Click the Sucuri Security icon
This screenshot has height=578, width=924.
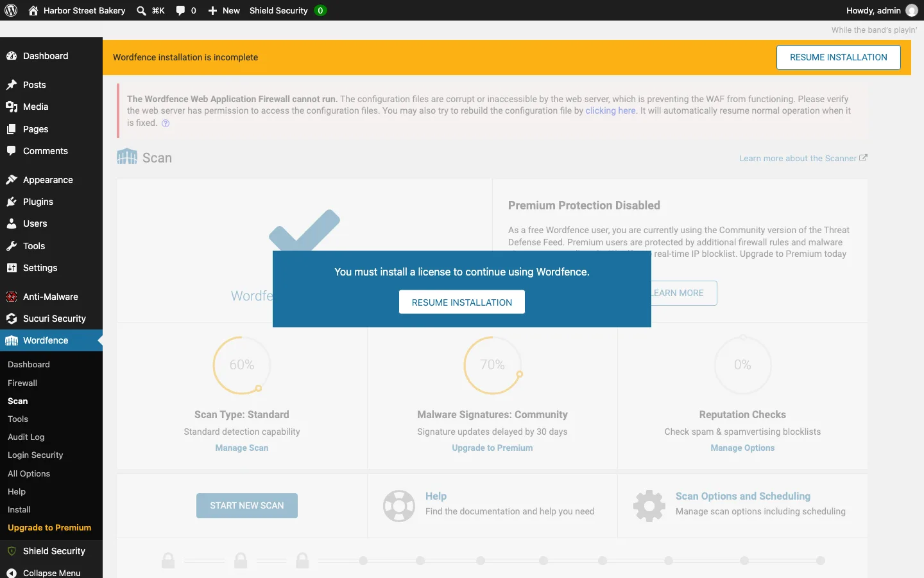pos(12,319)
